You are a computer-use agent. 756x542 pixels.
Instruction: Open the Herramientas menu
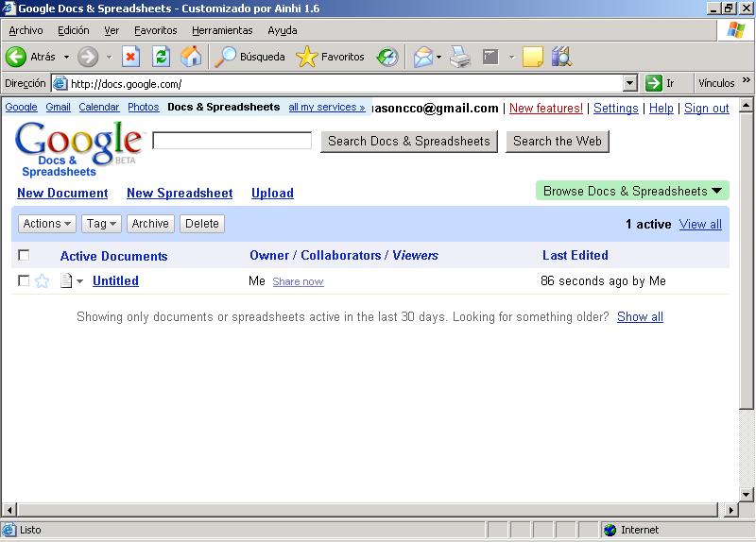coord(222,30)
